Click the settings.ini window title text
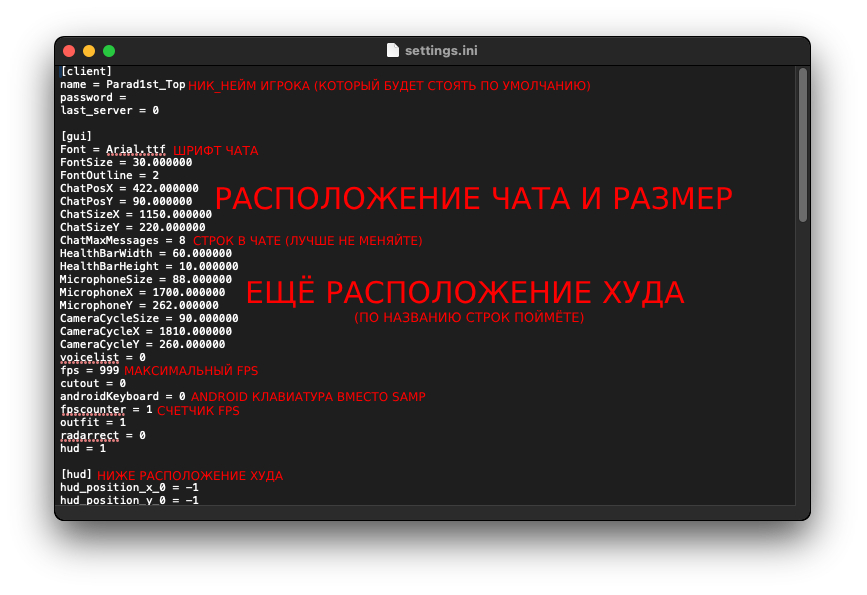The height and width of the screenshot is (595, 867). (x=441, y=50)
